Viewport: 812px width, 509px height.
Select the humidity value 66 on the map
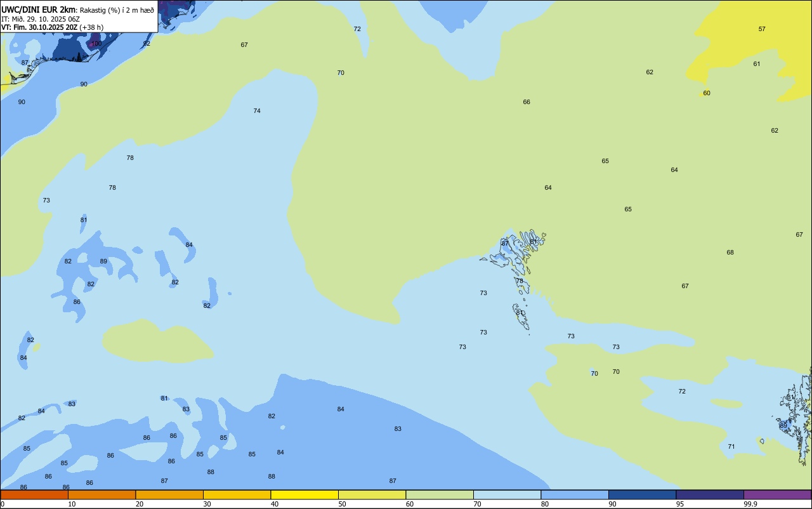click(x=527, y=102)
